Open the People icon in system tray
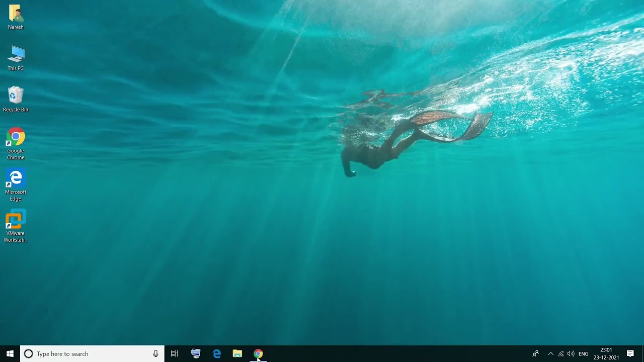The image size is (644, 362). click(536, 354)
